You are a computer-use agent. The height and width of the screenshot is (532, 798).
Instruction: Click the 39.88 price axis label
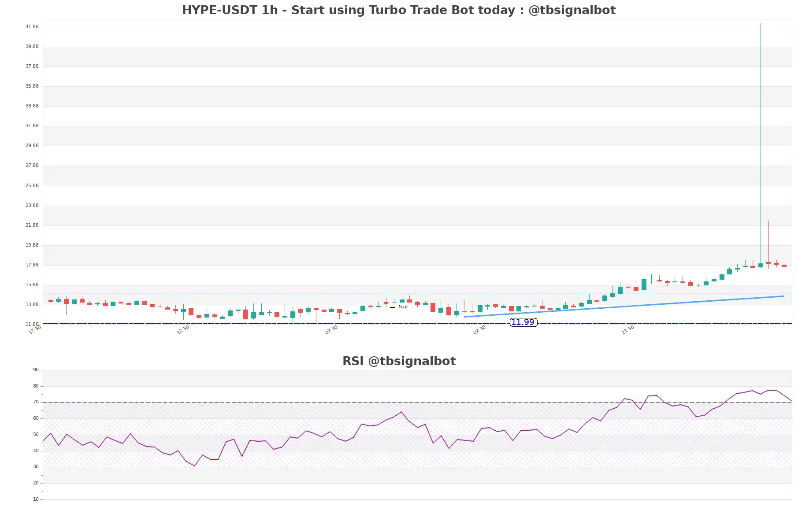pos(32,47)
